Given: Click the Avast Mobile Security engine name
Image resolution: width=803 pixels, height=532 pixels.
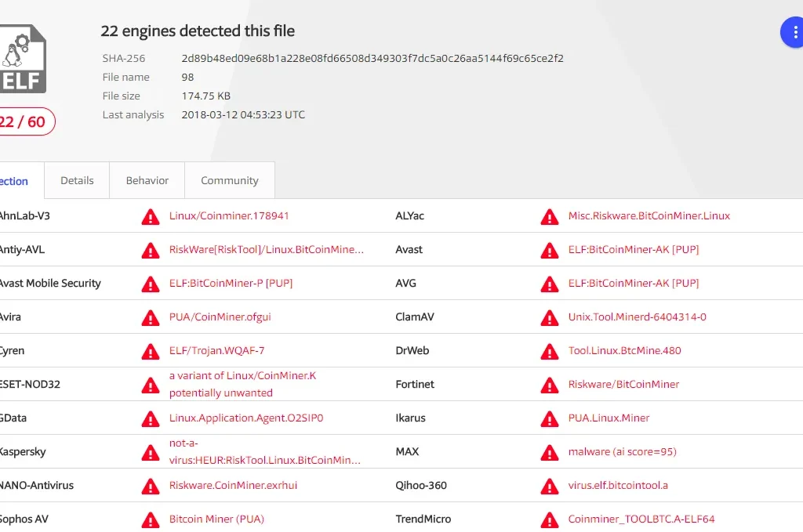Looking at the screenshot, I should point(50,284).
